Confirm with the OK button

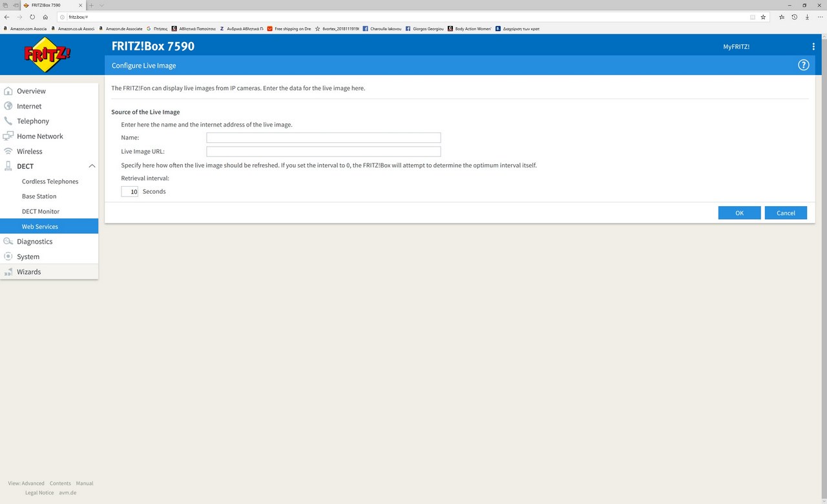pyautogui.click(x=739, y=213)
